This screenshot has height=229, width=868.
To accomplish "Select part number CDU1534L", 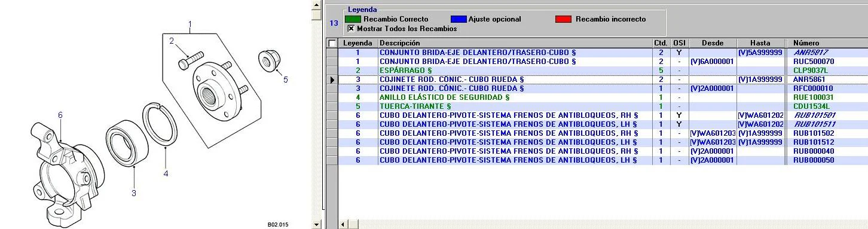I will 811,106.
